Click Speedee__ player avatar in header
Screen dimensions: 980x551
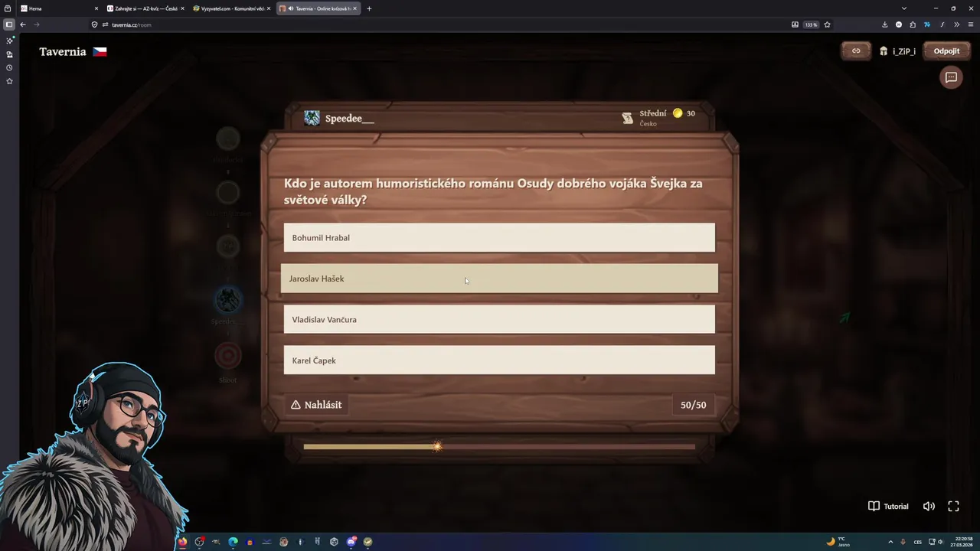(x=312, y=118)
